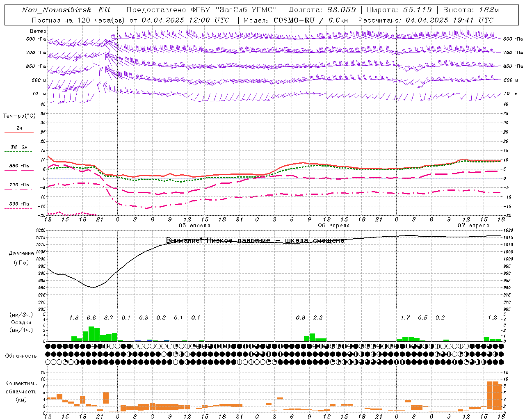Click the Давление pressure panel label
The image size is (525, 420).
point(21,253)
